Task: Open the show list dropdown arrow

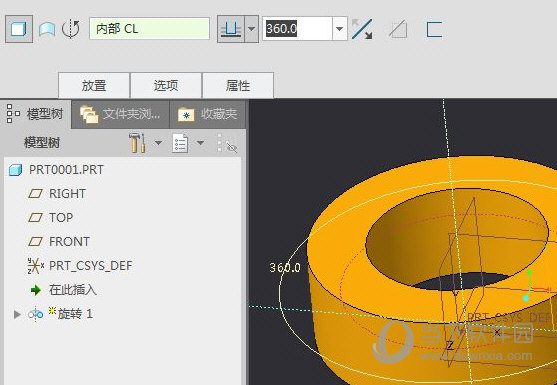Action: pyautogui.click(x=200, y=143)
